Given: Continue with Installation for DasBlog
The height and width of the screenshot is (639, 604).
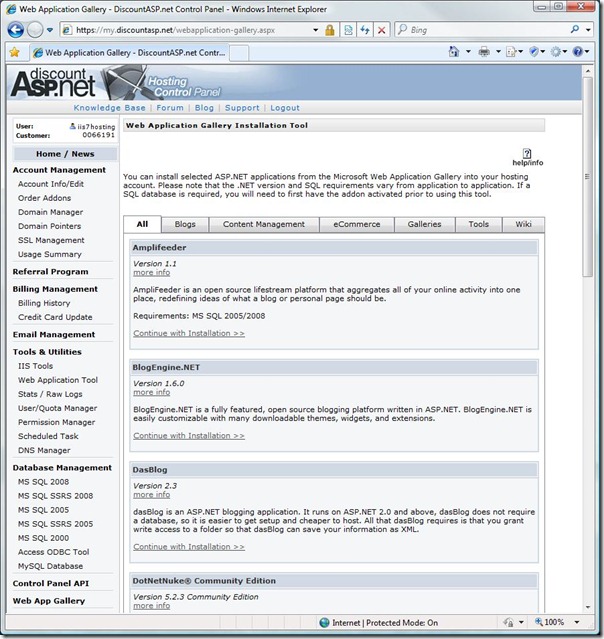Looking at the screenshot, I should (x=189, y=547).
